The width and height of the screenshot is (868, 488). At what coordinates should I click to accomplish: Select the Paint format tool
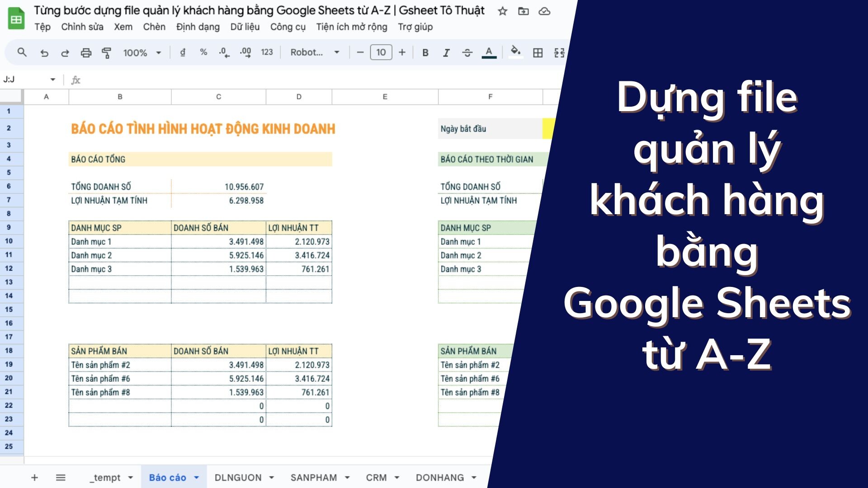pyautogui.click(x=107, y=52)
